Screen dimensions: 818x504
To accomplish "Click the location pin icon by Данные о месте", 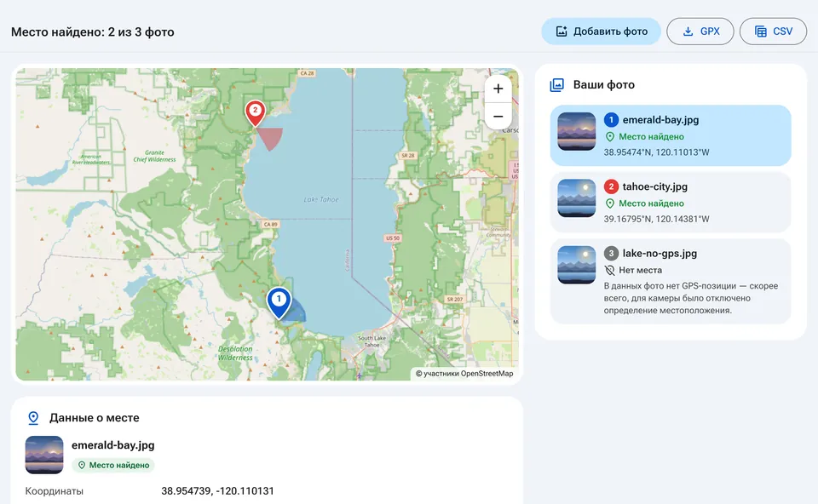I will click(x=33, y=417).
